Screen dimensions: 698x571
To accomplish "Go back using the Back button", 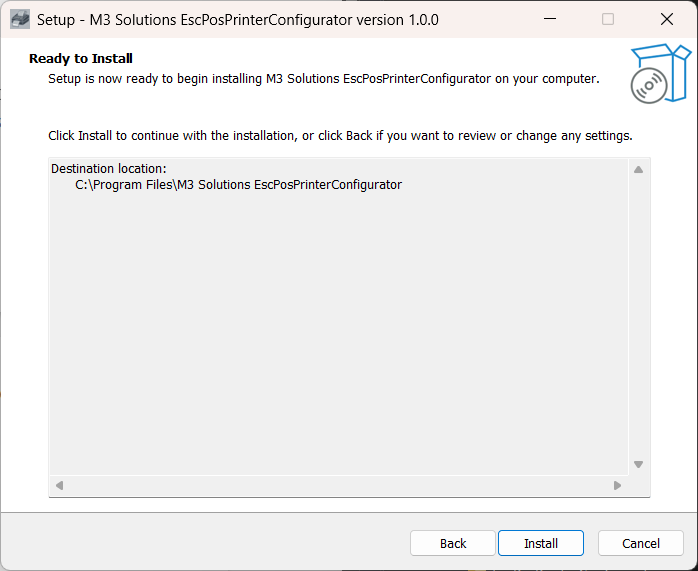I will tap(453, 543).
